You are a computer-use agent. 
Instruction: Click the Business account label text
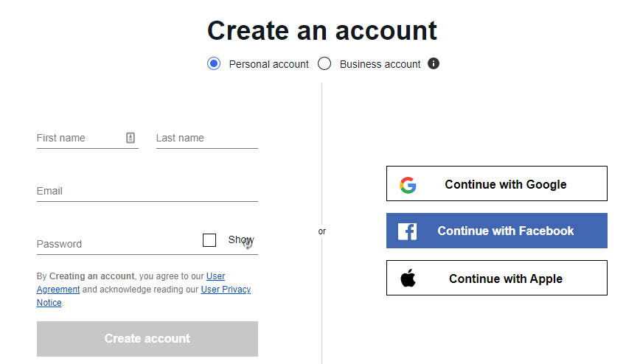pyautogui.click(x=380, y=64)
